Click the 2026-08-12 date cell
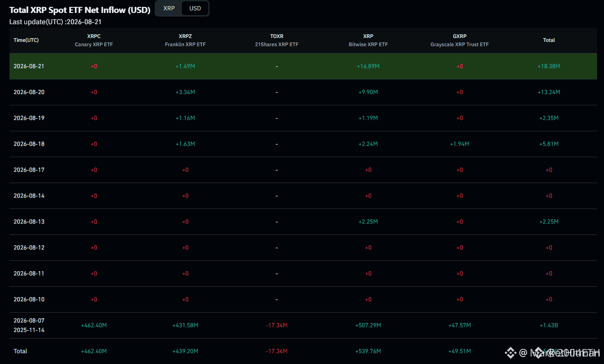This screenshot has width=604, height=364. coord(29,247)
